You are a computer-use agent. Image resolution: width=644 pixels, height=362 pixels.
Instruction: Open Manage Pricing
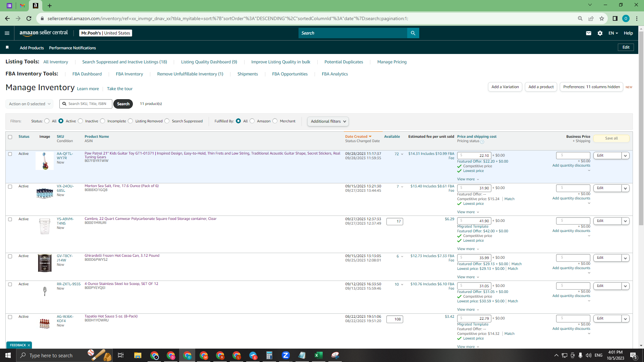pos(392,62)
